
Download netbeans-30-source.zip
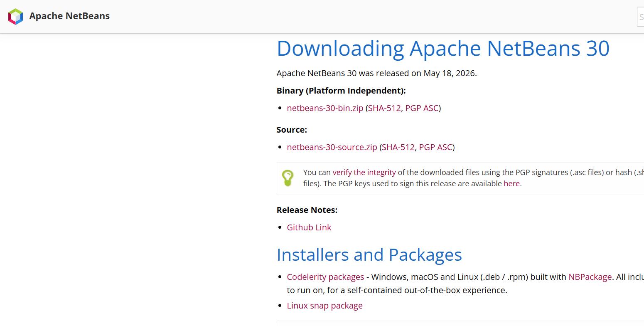[x=332, y=147]
